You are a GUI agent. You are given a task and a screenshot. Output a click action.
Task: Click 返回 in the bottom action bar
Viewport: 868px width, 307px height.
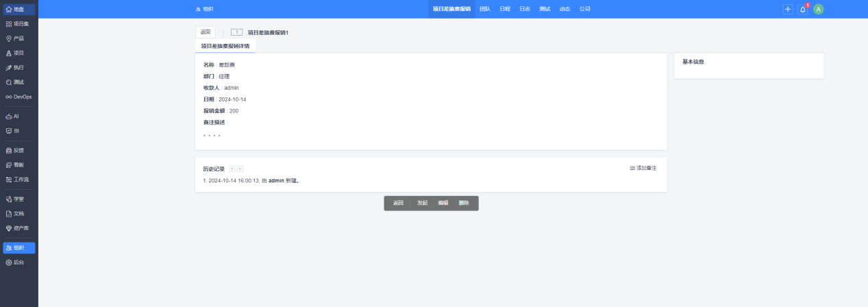pyautogui.click(x=398, y=203)
